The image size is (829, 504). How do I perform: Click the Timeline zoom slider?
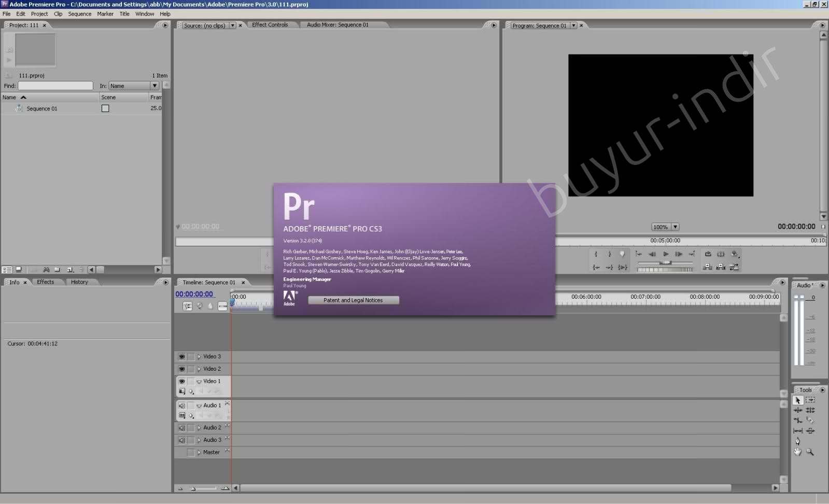click(203, 488)
